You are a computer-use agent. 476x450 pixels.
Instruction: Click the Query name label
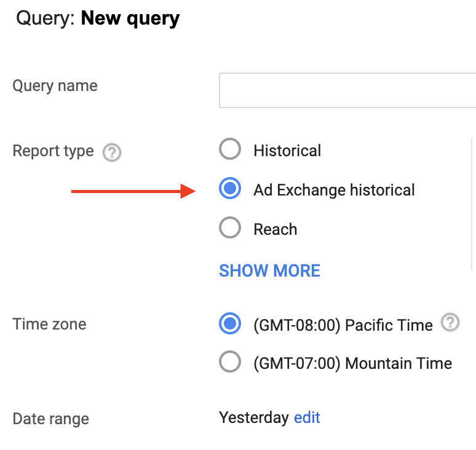(x=55, y=86)
